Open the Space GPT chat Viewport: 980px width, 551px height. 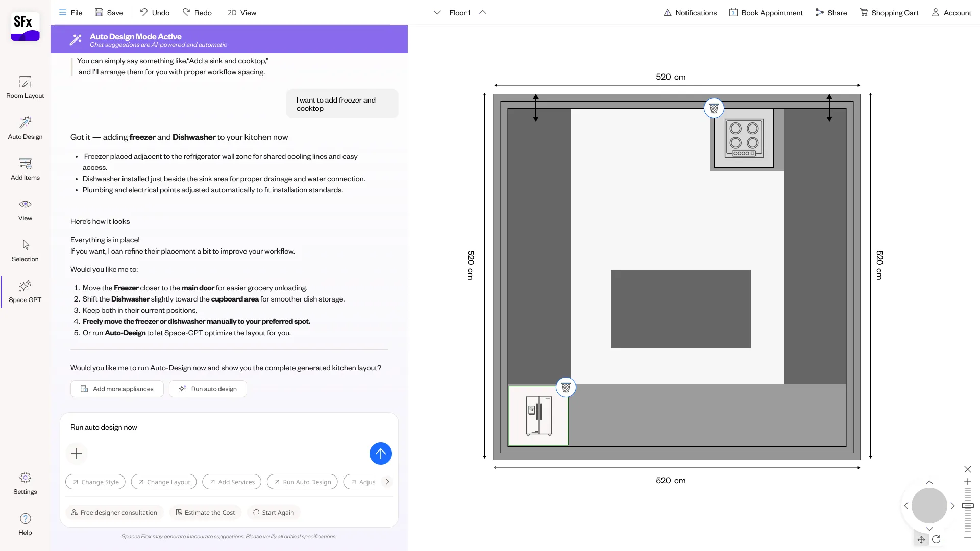(25, 291)
